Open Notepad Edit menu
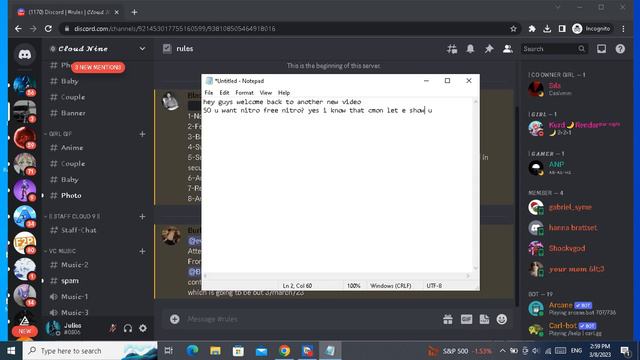640x360 pixels. point(224,93)
